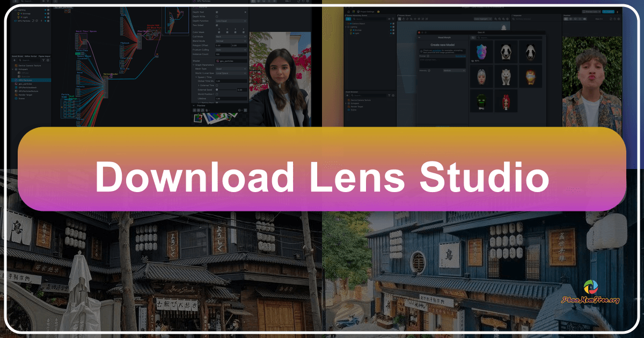Click the External Seed slider handle
The height and width of the screenshot is (338, 644).
pyautogui.click(x=216, y=90)
